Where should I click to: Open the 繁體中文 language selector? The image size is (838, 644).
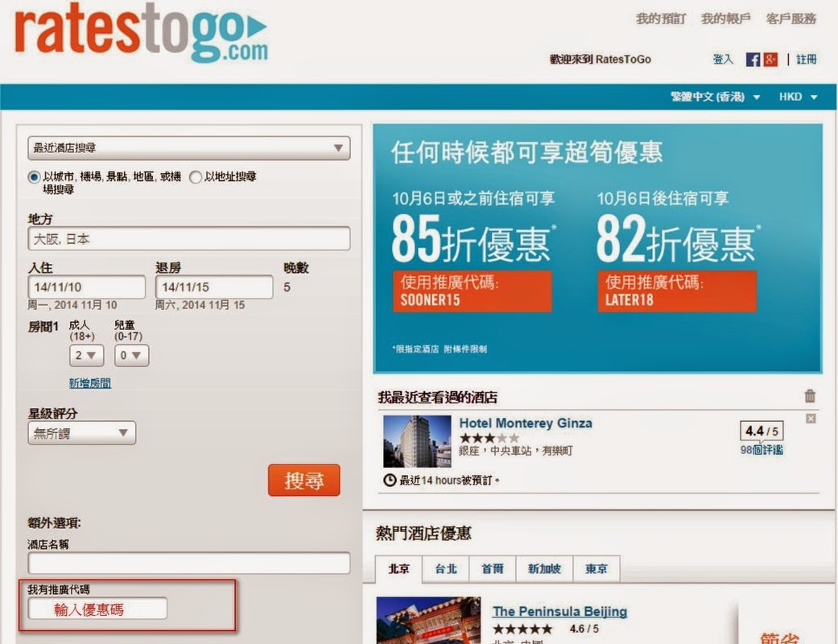coord(708,96)
